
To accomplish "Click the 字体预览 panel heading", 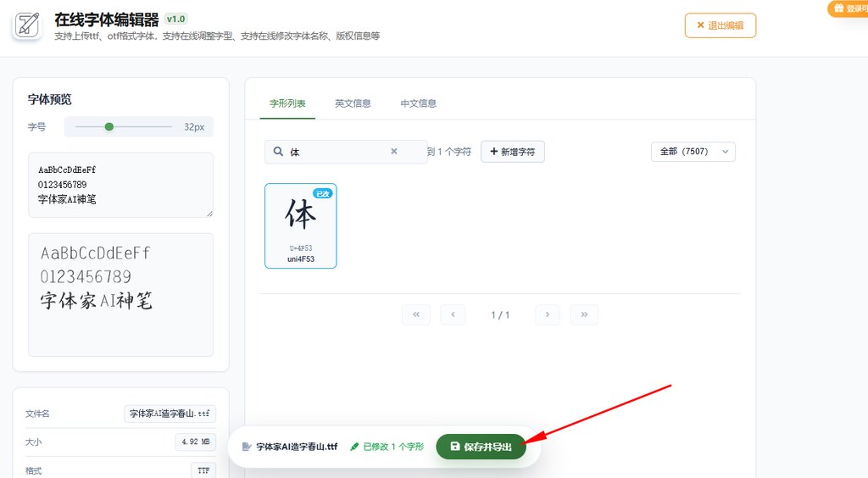I will [x=50, y=100].
